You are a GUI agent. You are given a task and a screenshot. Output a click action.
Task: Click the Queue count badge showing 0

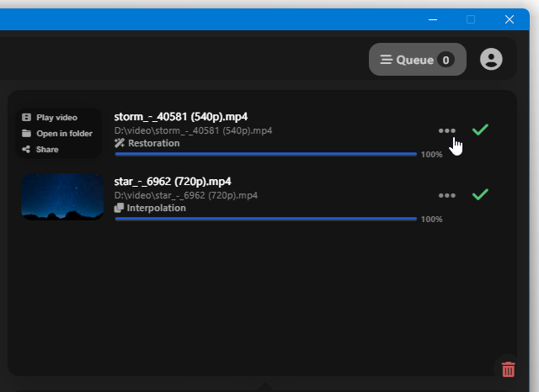pos(446,60)
